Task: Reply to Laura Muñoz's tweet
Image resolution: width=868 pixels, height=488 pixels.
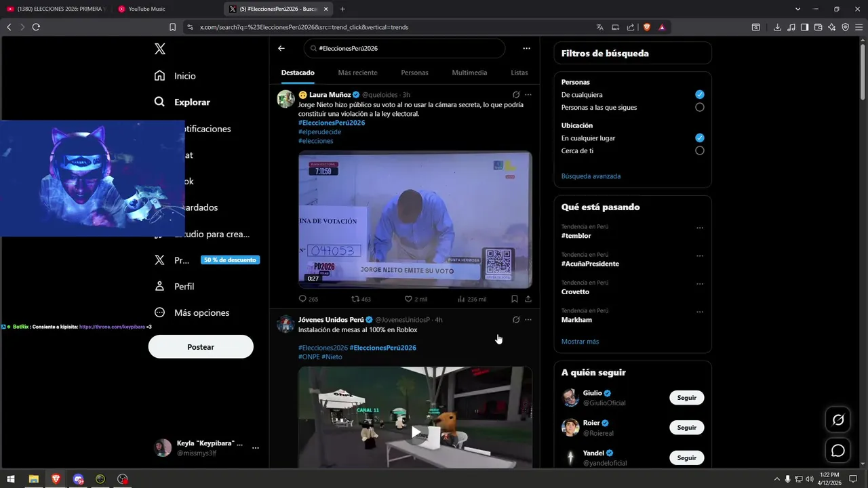Action: point(309,299)
